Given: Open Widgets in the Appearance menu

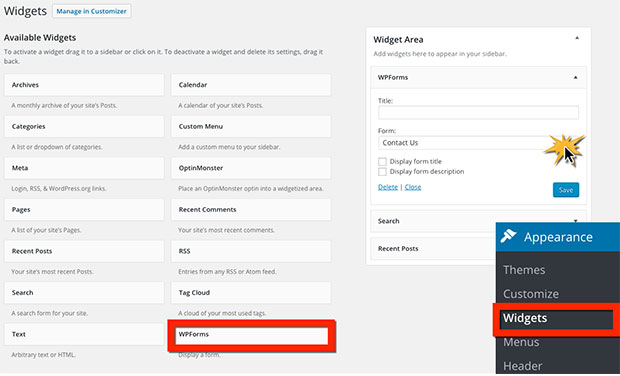Looking at the screenshot, I should 525,318.
